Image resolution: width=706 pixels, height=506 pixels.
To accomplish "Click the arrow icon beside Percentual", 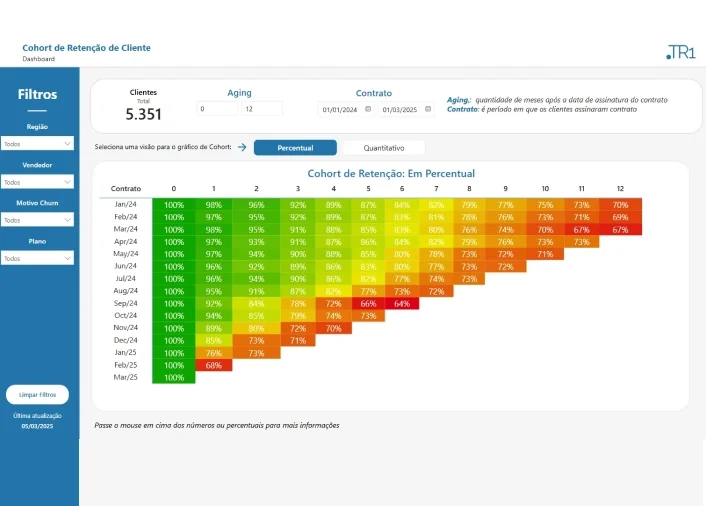I will click(x=242, y=147).
